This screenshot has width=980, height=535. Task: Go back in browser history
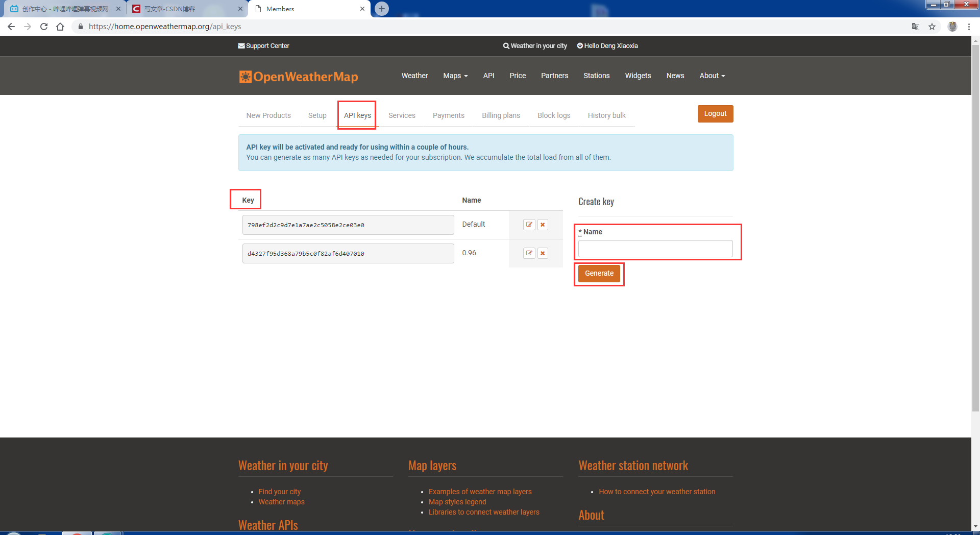(11, 27)
